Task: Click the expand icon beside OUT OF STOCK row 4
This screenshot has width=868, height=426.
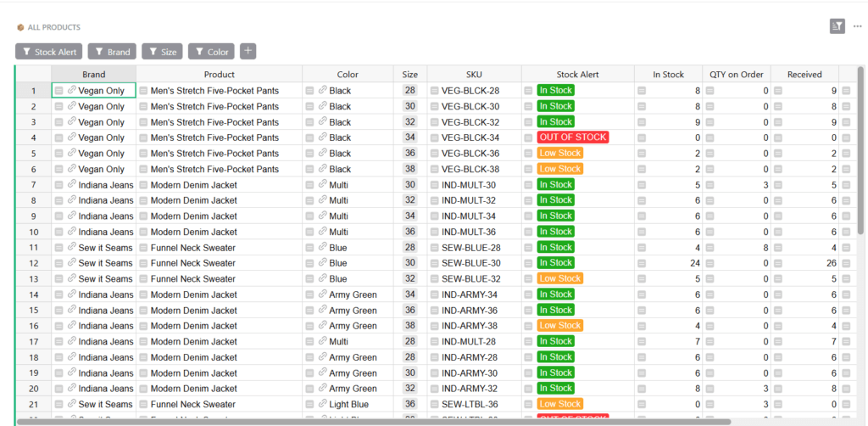Action: pyautogui.click(x=529, y=138)
